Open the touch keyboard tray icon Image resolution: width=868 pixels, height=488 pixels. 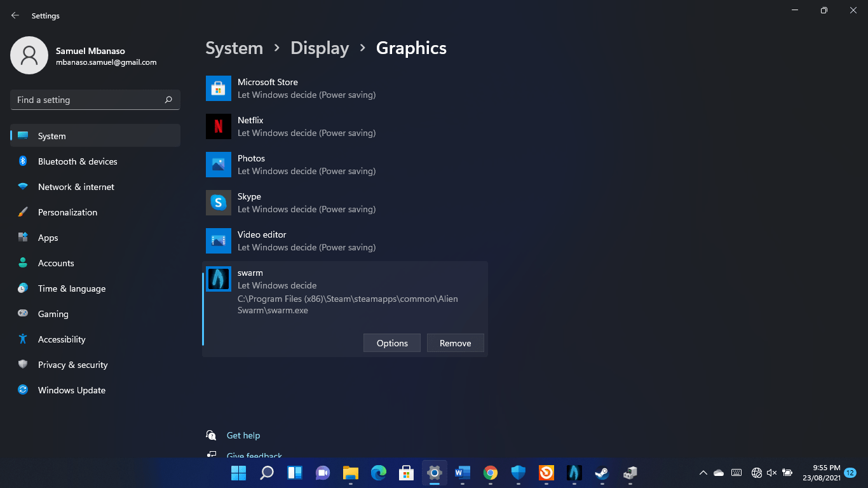coord(736,473)
